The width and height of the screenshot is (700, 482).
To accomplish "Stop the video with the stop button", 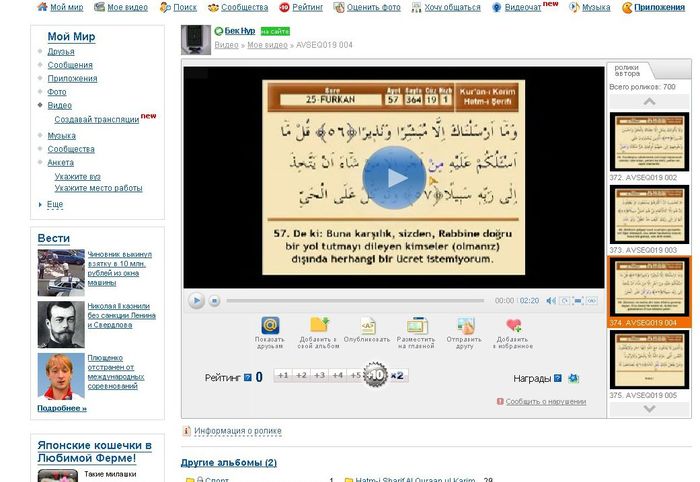I will (214, 301).
